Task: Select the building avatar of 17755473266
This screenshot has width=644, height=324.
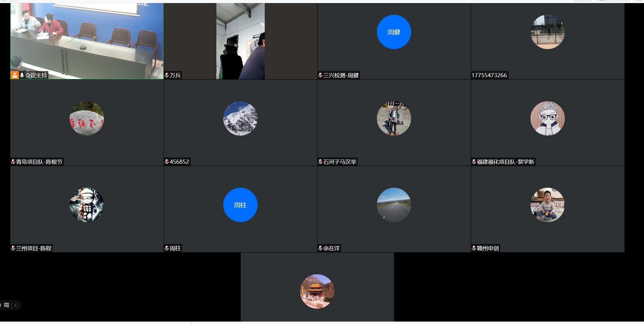Action: click(x=548, y=32)
